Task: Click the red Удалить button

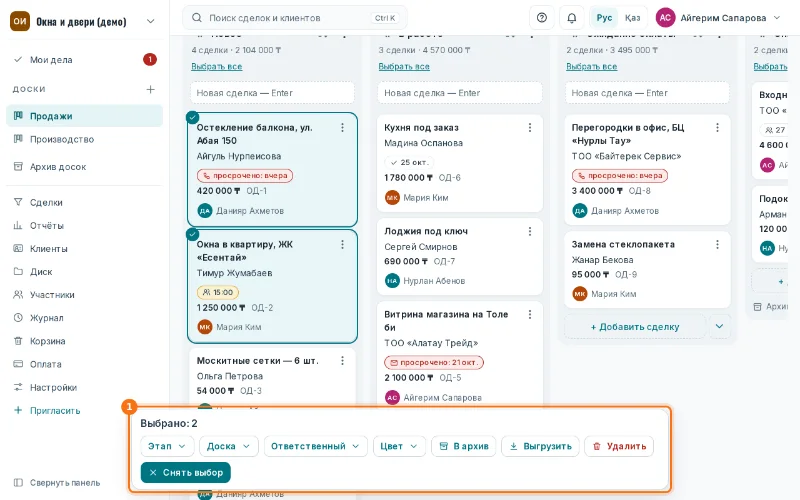Action: (619, 446)
